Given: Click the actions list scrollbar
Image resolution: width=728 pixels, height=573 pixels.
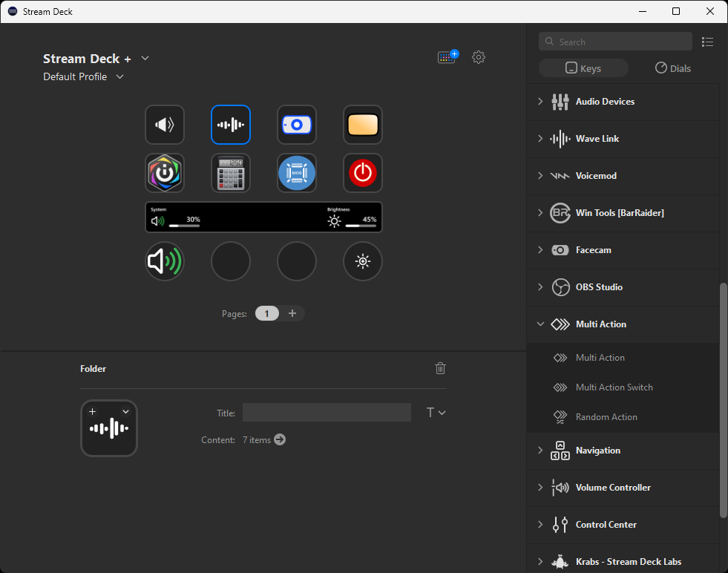Looking at the screenshot, I should tap(723, 399).
